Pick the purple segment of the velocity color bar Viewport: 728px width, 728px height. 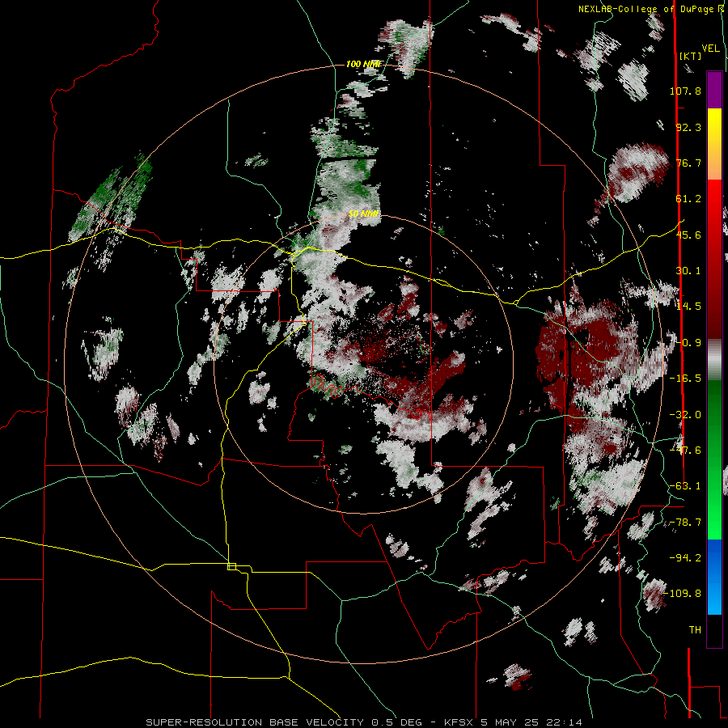tap(714, 90)
